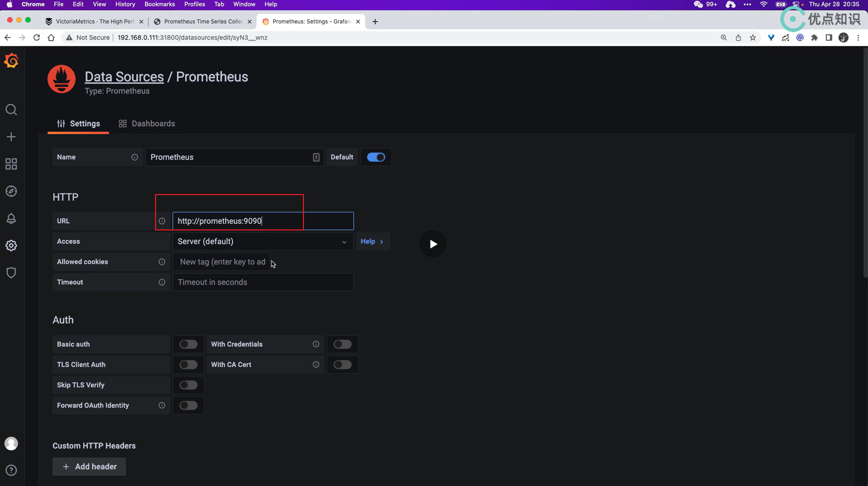Open the Explore compass icon in sidebar

11,191
